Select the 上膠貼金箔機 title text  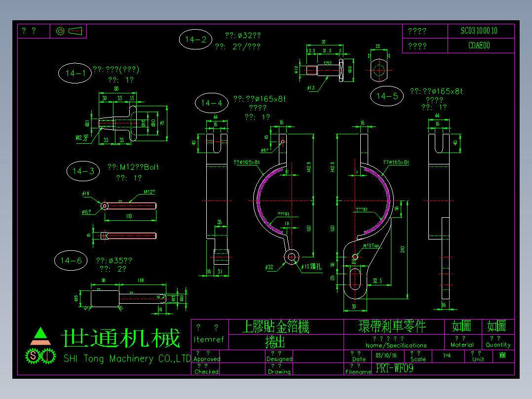pos(275,327)
